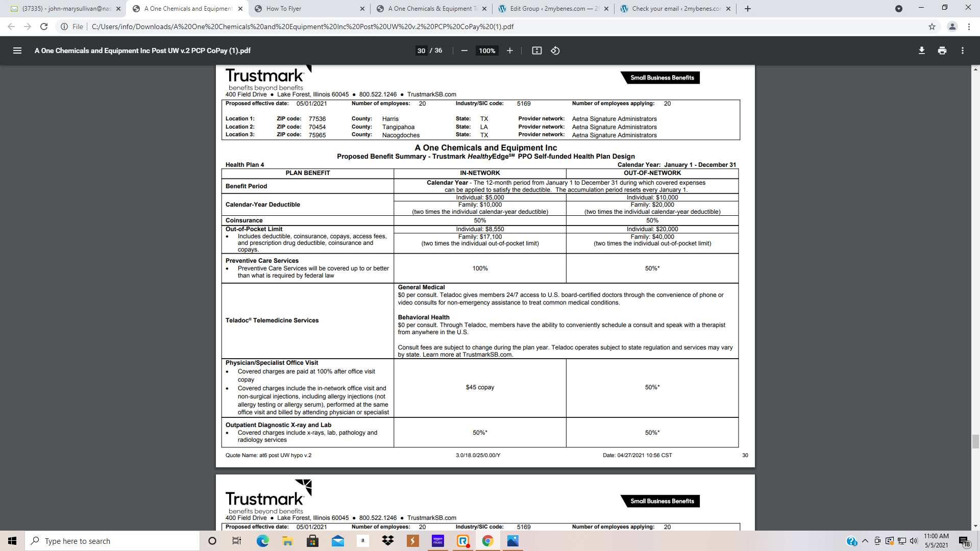Open the volume control in the tray
The width and height of the screenshot is (980, 551).
point(914,541)
